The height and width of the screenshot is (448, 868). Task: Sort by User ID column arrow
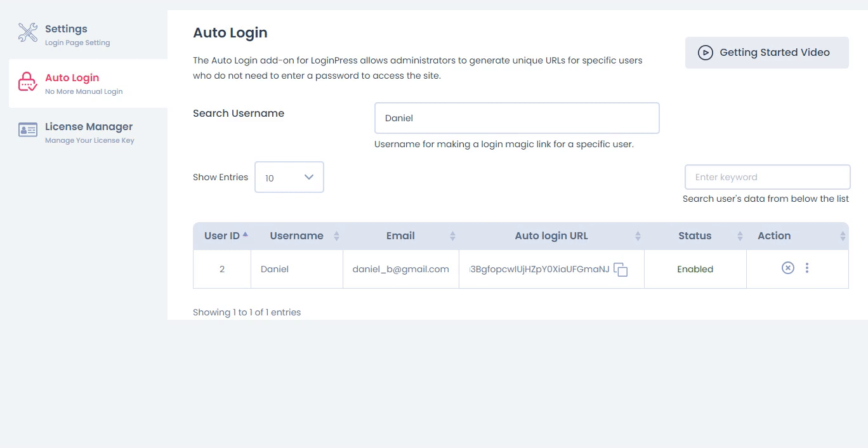pyautogui.click(x=245, y=235)
